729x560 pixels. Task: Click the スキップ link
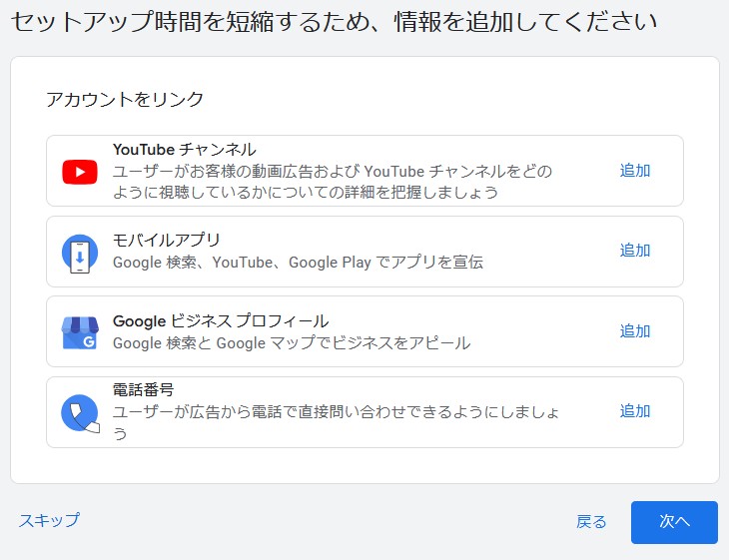click(49, 520)
